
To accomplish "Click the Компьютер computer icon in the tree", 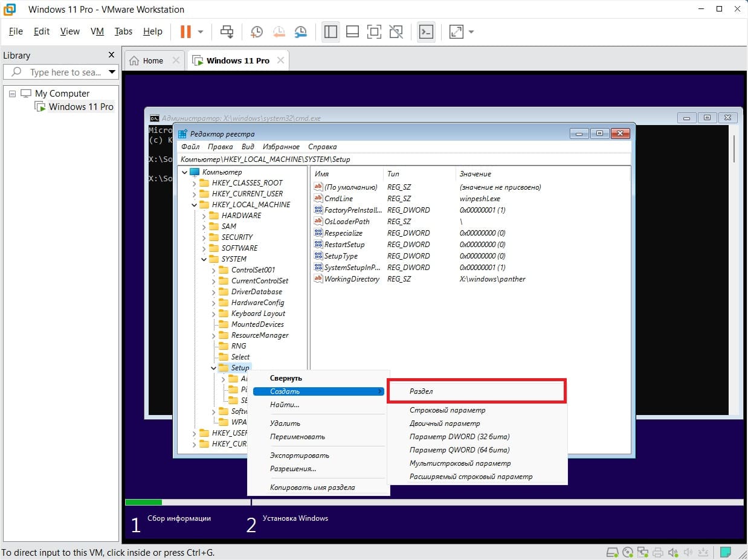I will click(x=195, y=172).
